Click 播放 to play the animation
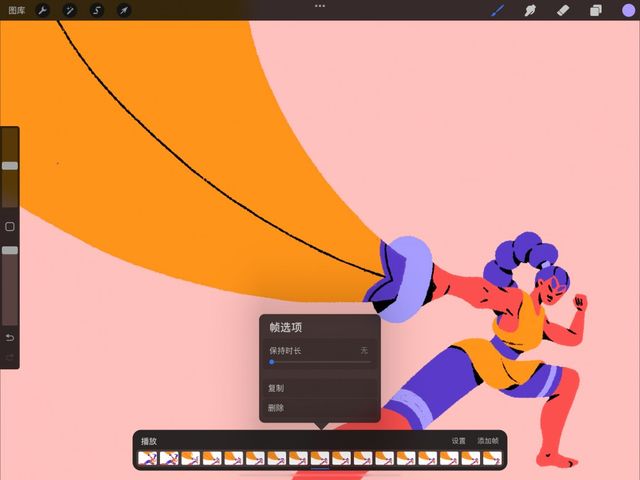The image size is (640, 480). coord(149,441)
